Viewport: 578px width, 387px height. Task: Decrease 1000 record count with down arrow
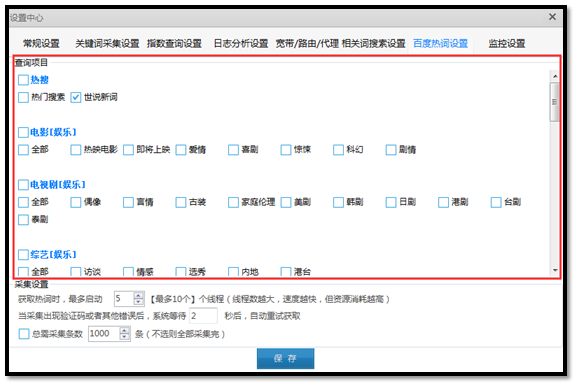(x=125, y=337)
